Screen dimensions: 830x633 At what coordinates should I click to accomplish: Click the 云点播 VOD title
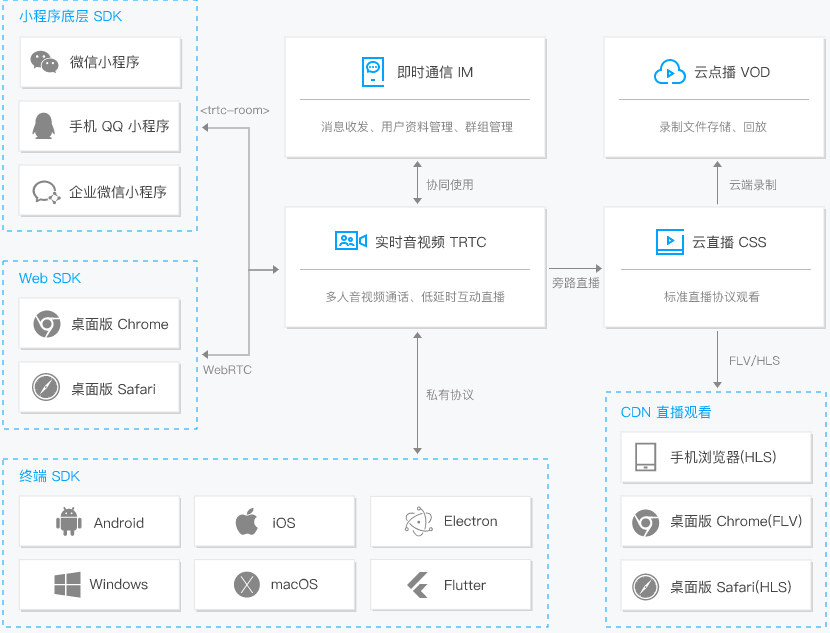[732, 72]
